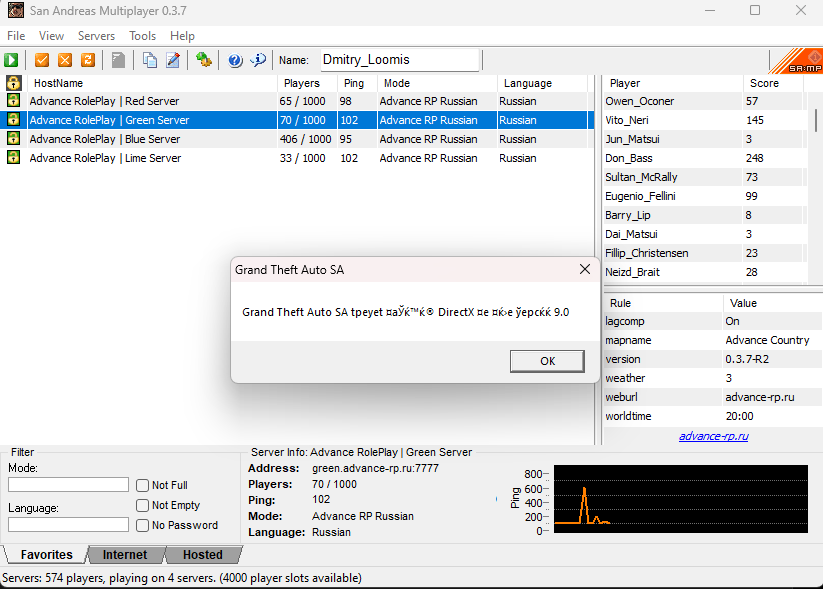The width and height of the screenshot is (823, 589).
Task: Click the SA:MP logo in toolbar corner
Action: point(797,61)
